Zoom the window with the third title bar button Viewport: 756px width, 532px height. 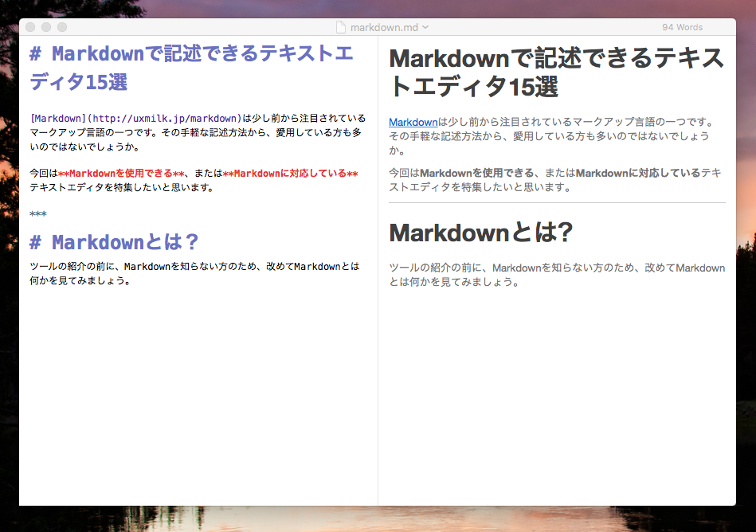(62, 27)
